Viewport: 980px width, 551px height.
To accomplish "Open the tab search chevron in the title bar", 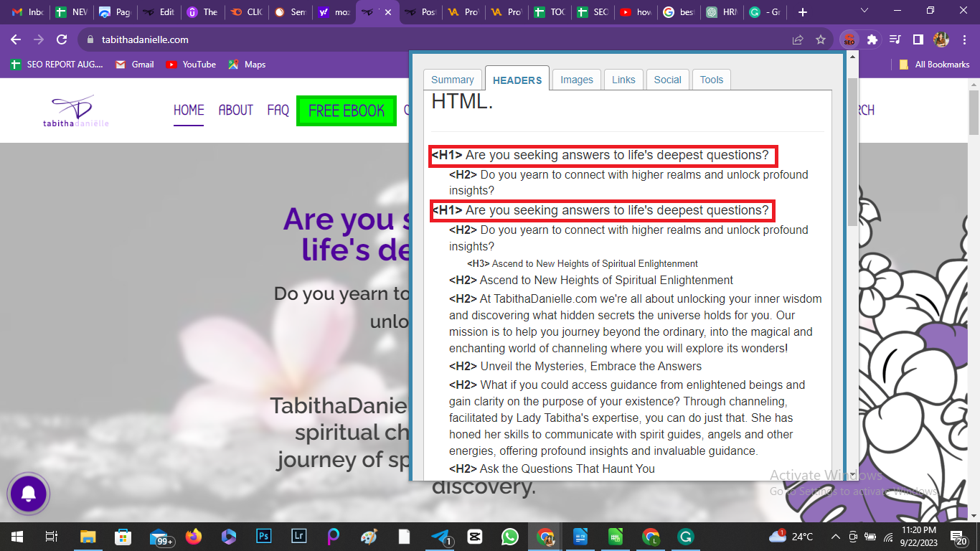I will [864, 11].
